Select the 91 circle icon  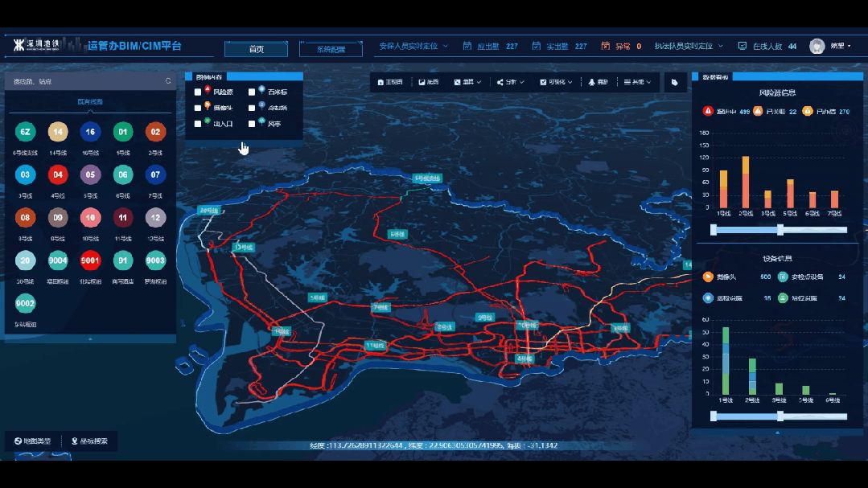click(x=123, y=260)
